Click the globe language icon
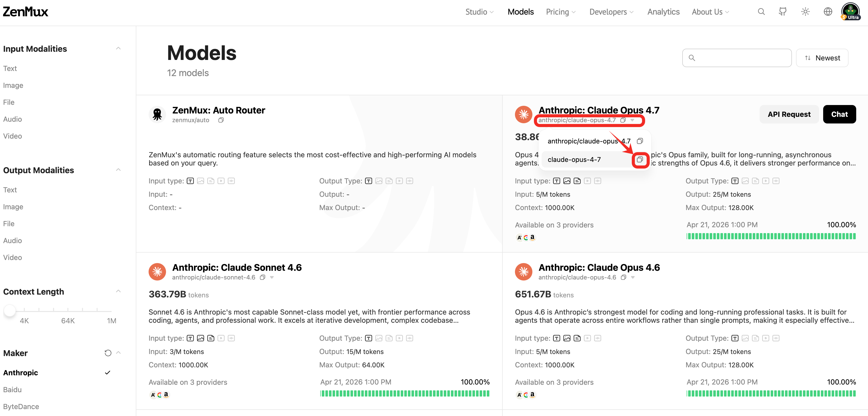 [x=828, y=12]
